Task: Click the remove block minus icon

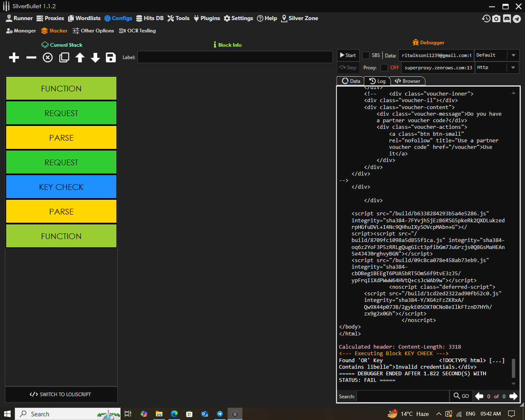Action: (31, 57)
